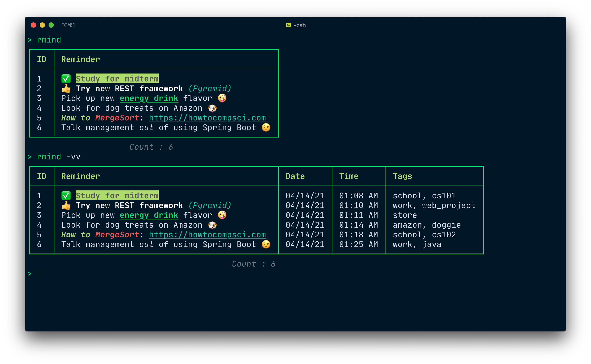
Task: Click the highlighted Study for midterm text
Action: coord(117,79)
